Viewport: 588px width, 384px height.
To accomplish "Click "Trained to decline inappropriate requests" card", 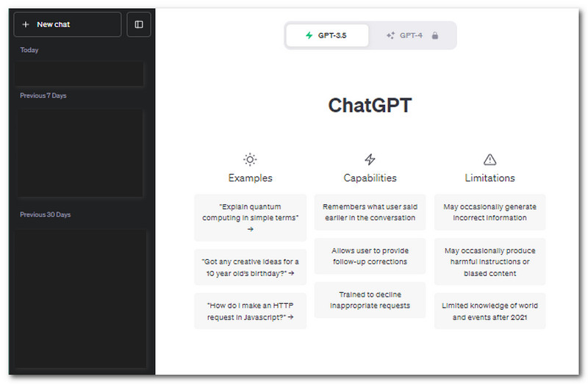I will (x=370, y=300).
